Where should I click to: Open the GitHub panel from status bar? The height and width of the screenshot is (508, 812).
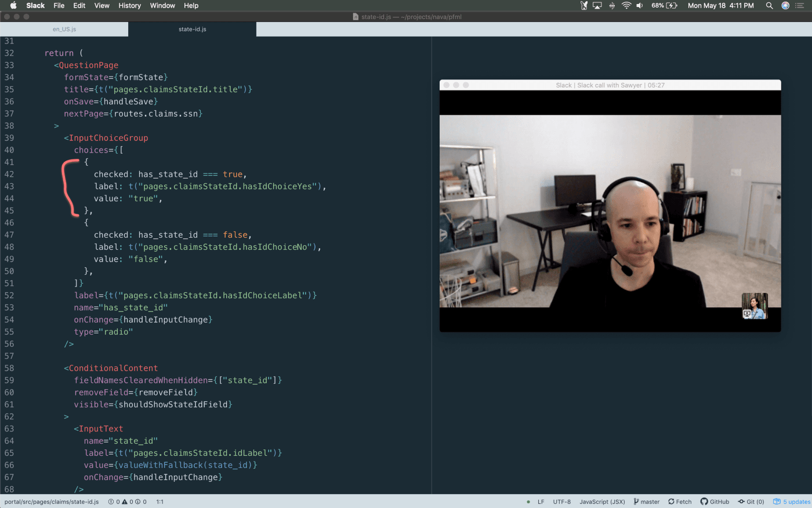pos(715,502)
